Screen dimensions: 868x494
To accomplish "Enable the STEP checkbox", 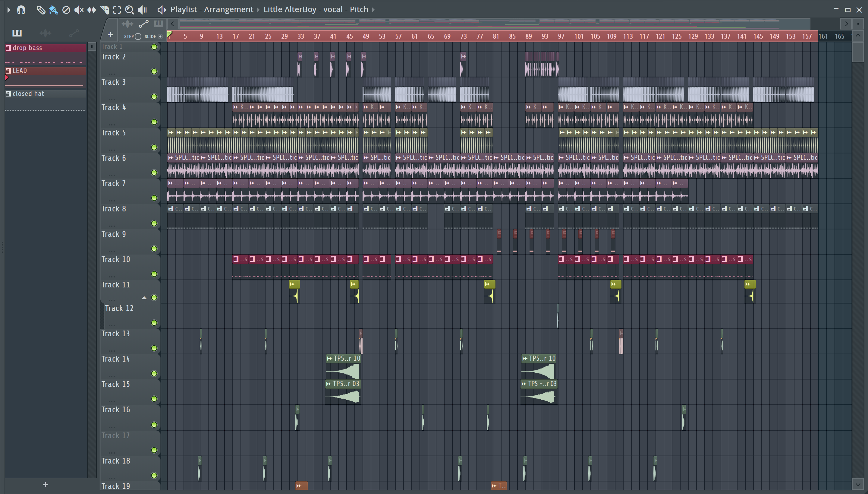I will 138,36.
